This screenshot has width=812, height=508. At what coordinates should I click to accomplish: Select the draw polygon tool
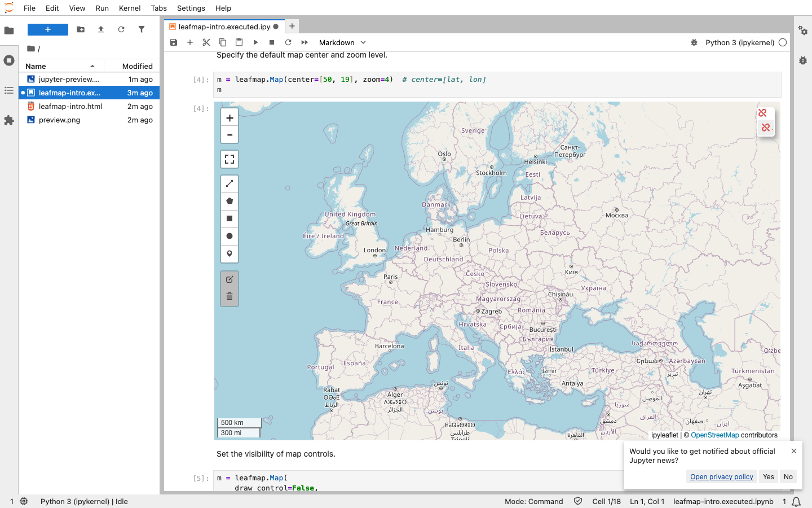tap(230, 202)
